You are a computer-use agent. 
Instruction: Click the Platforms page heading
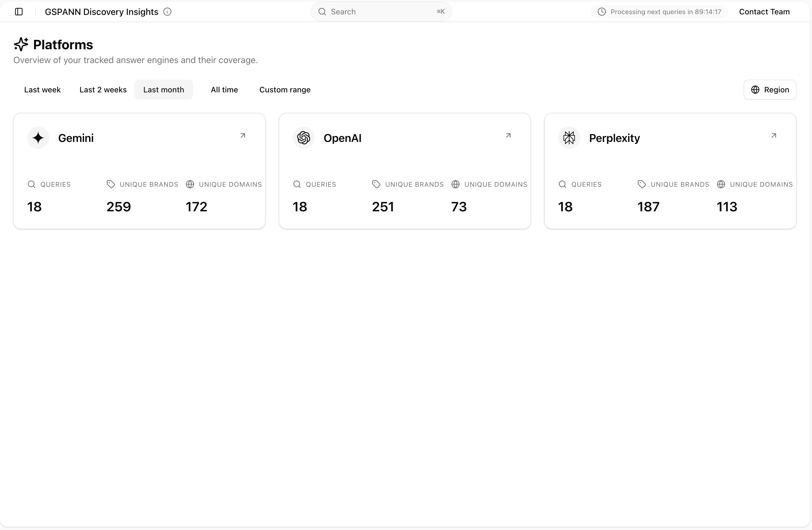pos(63,44)
